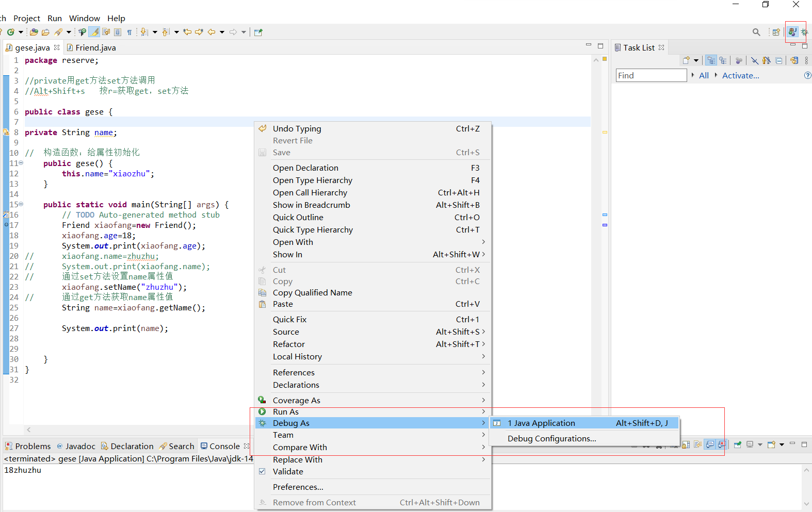Screen dimensions: 812x512
Task: Click Open Perspective icon
Action: [x=776, y=32]
